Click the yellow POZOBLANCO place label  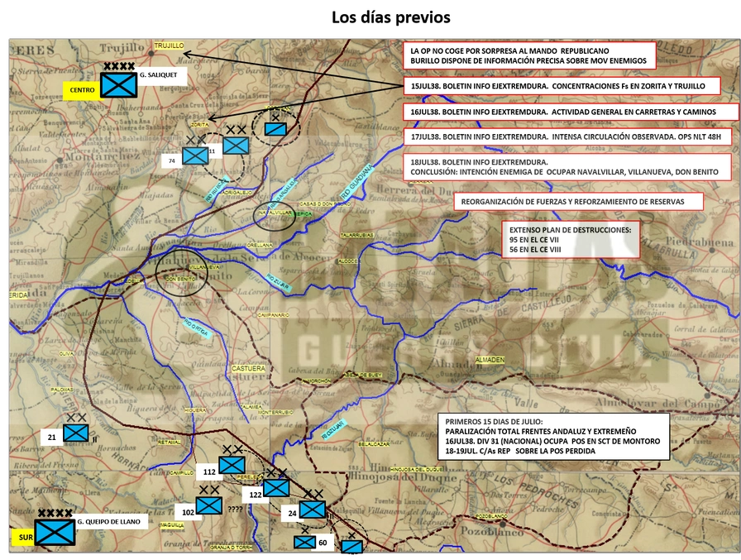point(491,517)
